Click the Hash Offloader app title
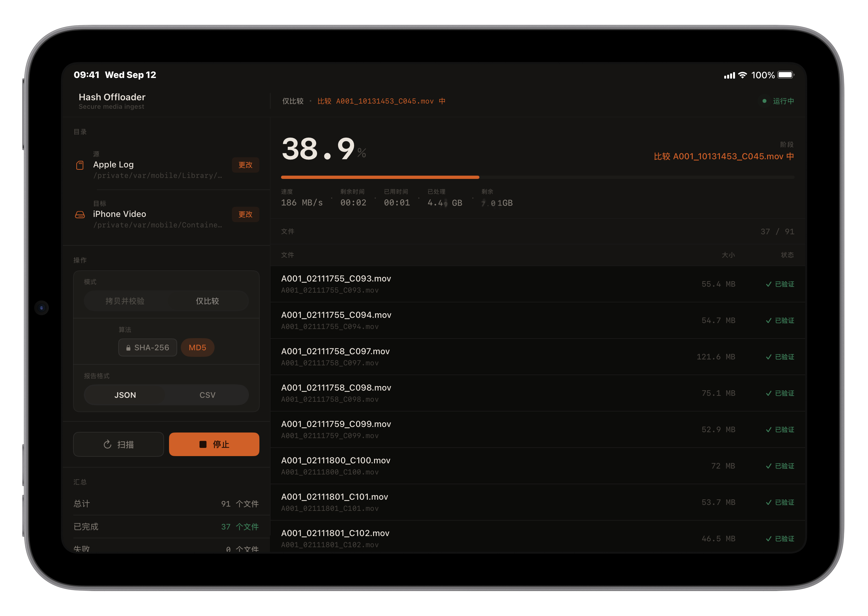Viewport: 868px width, 616px height. coord(112,97)
